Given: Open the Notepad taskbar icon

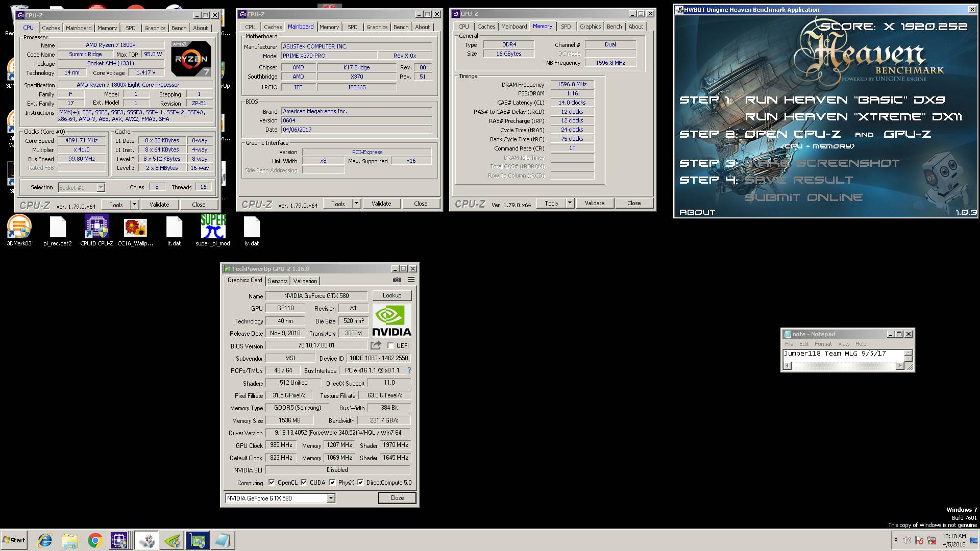Looking at the screenshot, I should (x=223, y=540).
